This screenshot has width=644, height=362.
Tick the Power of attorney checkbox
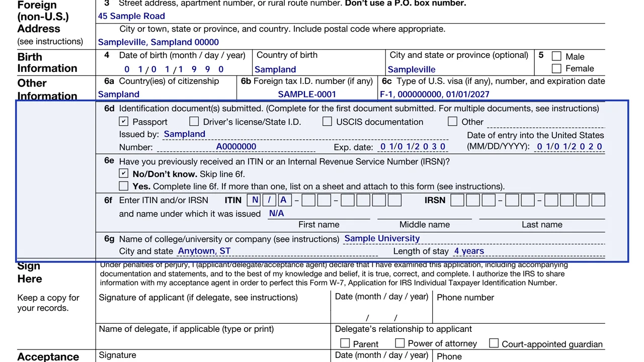pos(400,343)
